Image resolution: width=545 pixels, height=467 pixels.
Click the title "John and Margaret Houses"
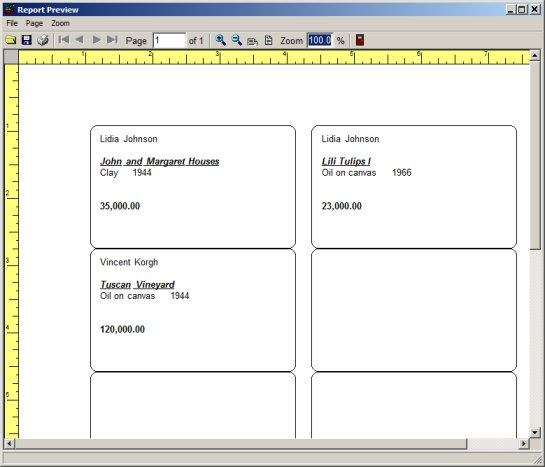pos(160,161)
